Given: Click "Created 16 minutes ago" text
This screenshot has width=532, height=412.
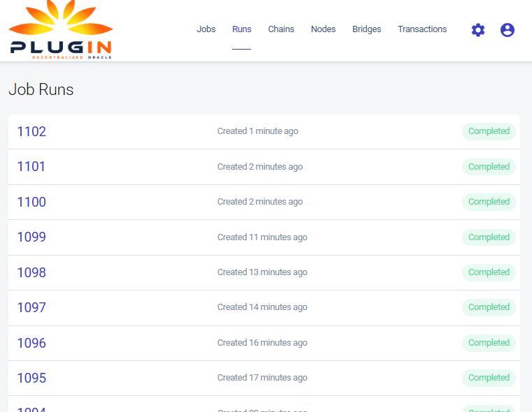Looking at the screenshot, I should tap(262, 343).
